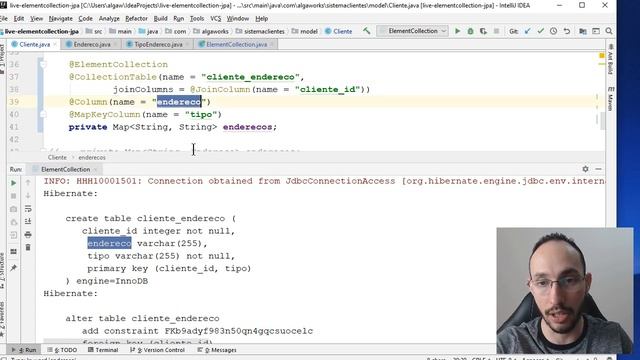Open the Version Control tool window
The image size is (640, 360).
(x=157, y=350)
